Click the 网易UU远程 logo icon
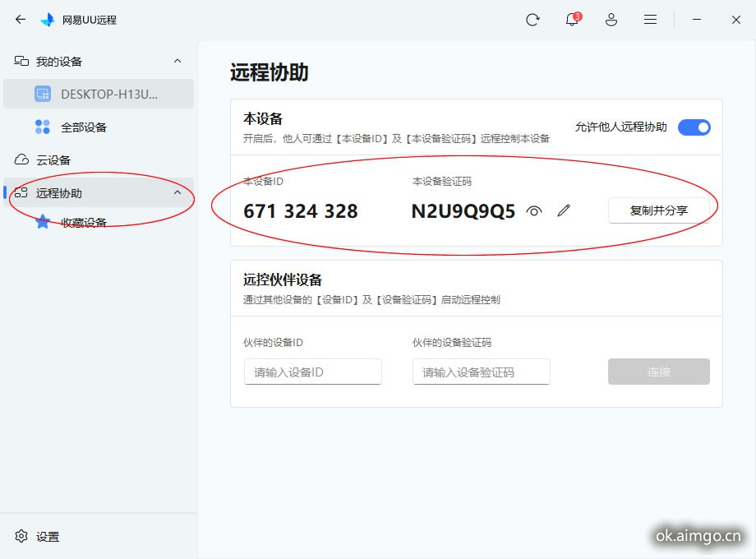Screen dimensions: 756x559 coord(48,20)
